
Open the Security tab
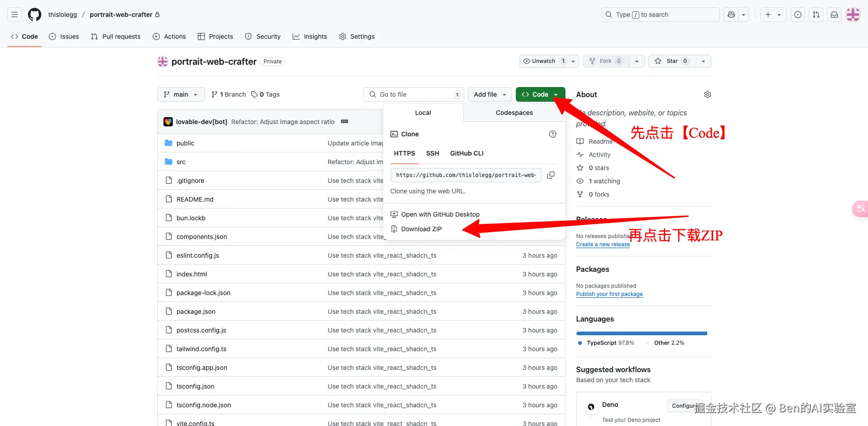click(x=263, y=36)
